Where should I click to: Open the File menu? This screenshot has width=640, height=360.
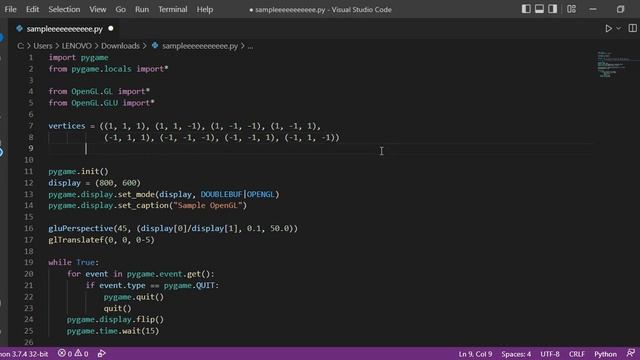point(11,9)
